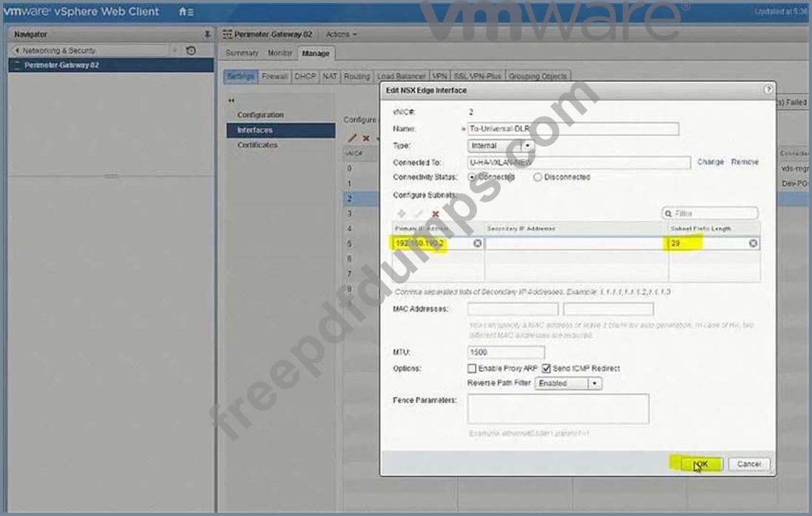812x516 pixels.
Task: Switch to the Monitor tab
Action: [x=280, y=52]
